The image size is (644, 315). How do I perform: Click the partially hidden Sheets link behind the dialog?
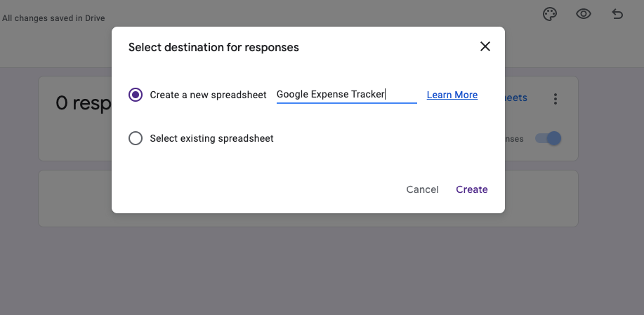(515, 98)
